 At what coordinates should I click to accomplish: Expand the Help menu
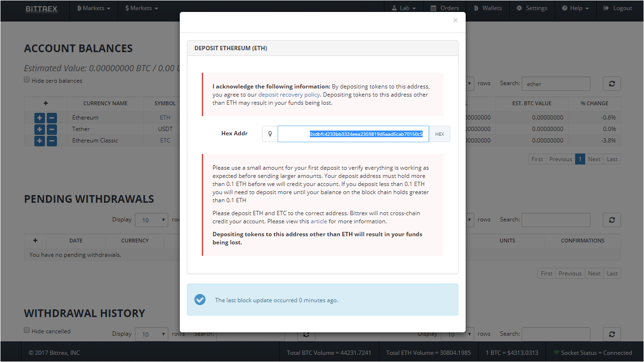coord(575,8)
